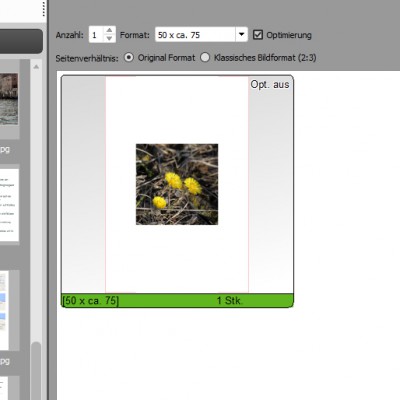Select the yellow flowers photo in preview
The width and height of the screenshot is (400, 400).
[x=177, y=184]
